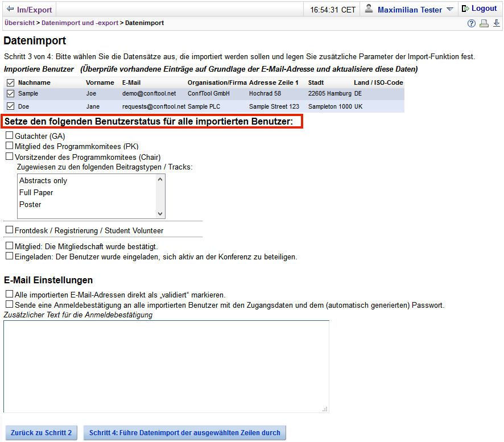The width and height of the screenshot is (504, 442).
Task: Click the Organisation/Firma column header
Action: pos(217,82)
